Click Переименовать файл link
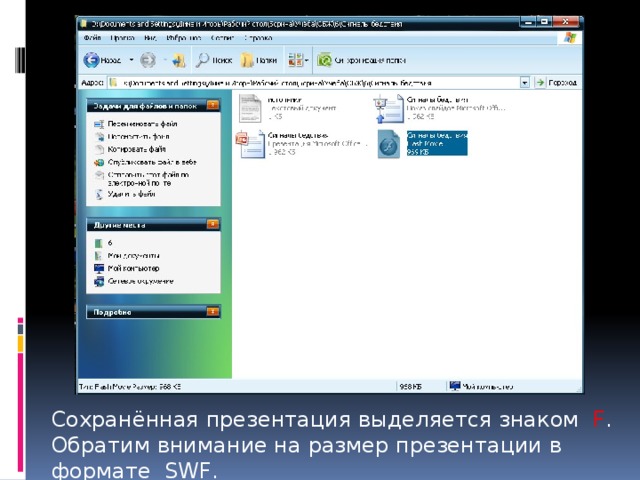Screen dimensions: 640x480 click(142, 124)
